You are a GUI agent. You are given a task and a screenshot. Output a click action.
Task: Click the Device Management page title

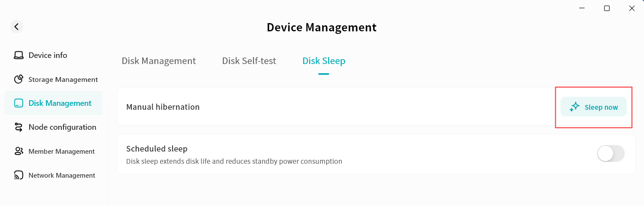click(x=322, y=27)
